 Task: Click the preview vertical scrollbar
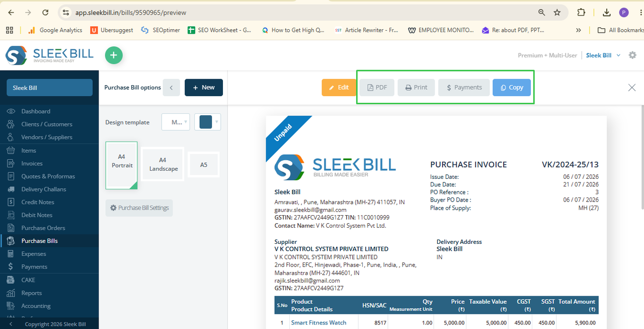tap(641, 157)
